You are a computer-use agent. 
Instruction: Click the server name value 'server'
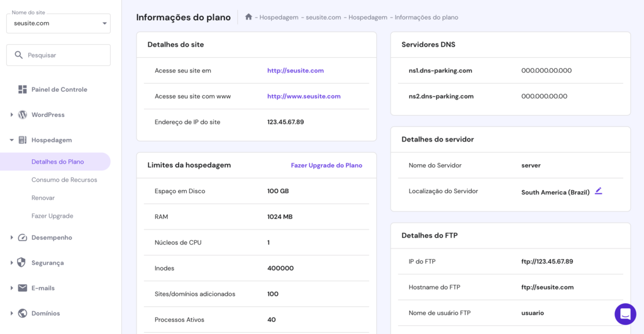(531, 165)
